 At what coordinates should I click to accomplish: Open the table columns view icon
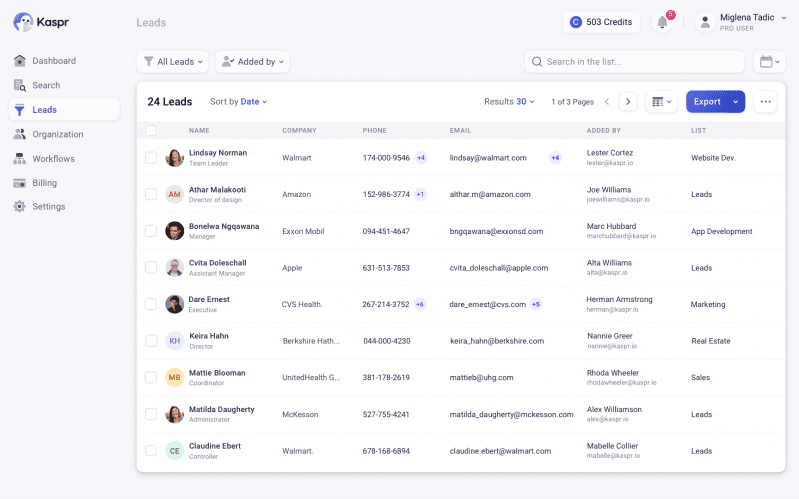[662, 101]
